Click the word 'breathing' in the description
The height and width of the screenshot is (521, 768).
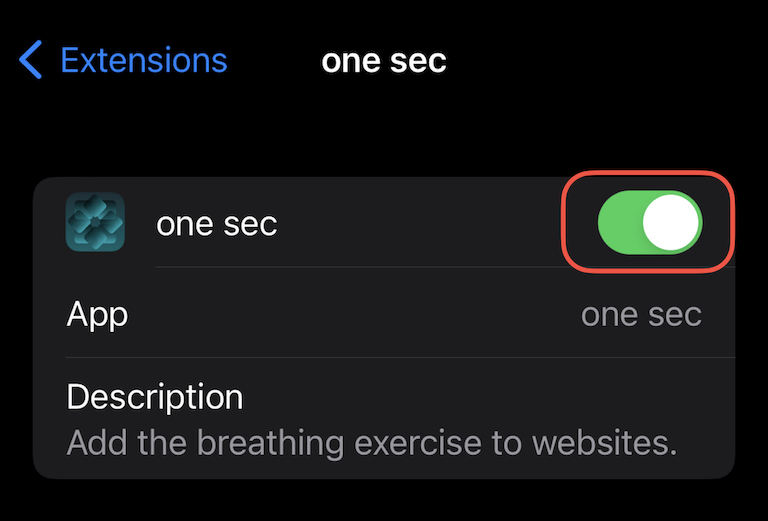click(271, 443)
